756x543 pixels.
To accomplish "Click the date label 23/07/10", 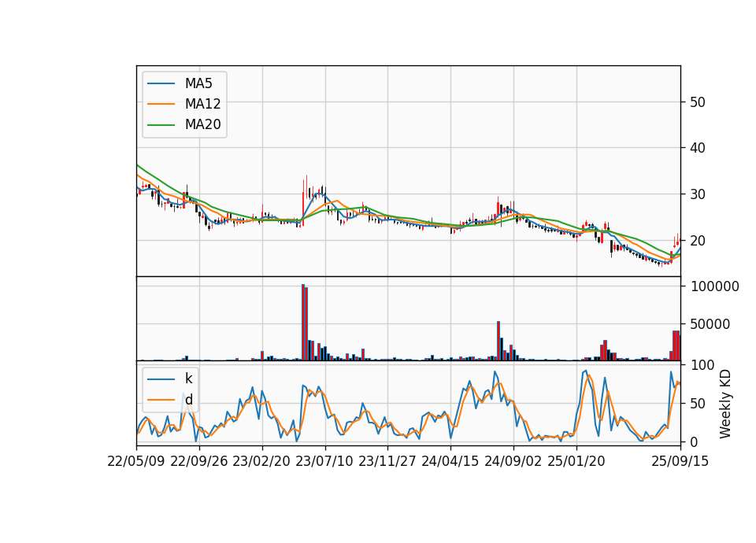I will click(x=324, y=461).
